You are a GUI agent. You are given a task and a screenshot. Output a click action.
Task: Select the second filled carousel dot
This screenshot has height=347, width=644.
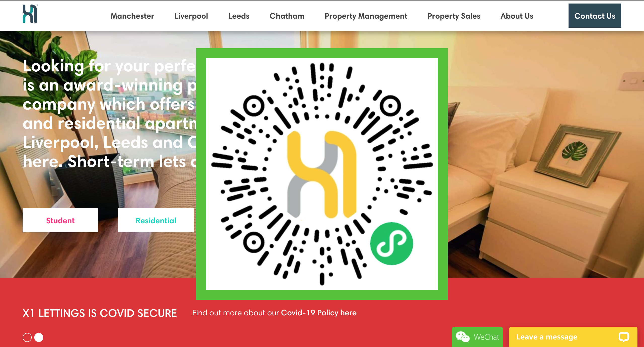pyautogui.click(x=39, y=337)
